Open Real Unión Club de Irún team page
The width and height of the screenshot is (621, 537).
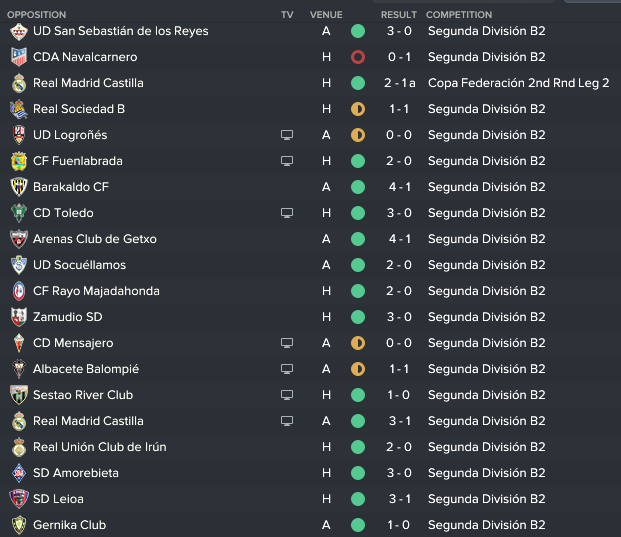point(99,447)
